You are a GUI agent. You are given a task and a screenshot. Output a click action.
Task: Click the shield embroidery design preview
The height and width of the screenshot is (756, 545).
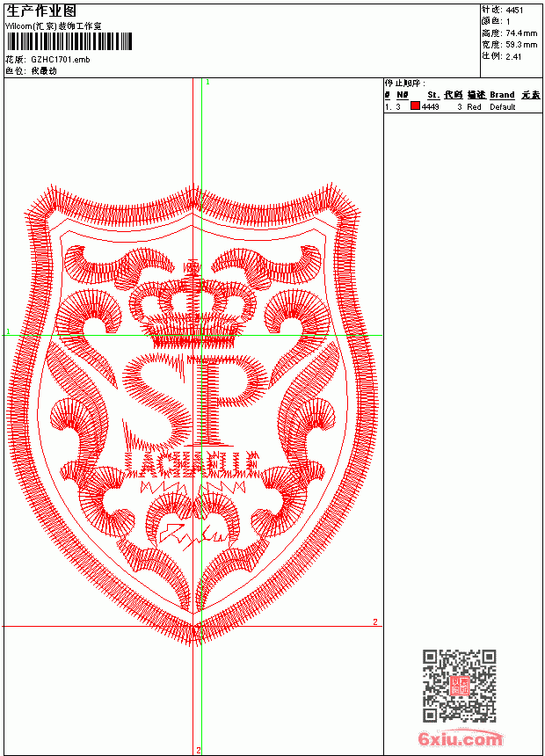(x=193, y=414)
